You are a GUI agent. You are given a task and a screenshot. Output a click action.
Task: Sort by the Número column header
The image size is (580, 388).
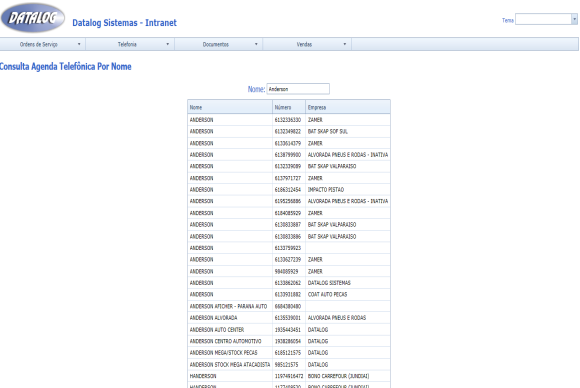289,107
